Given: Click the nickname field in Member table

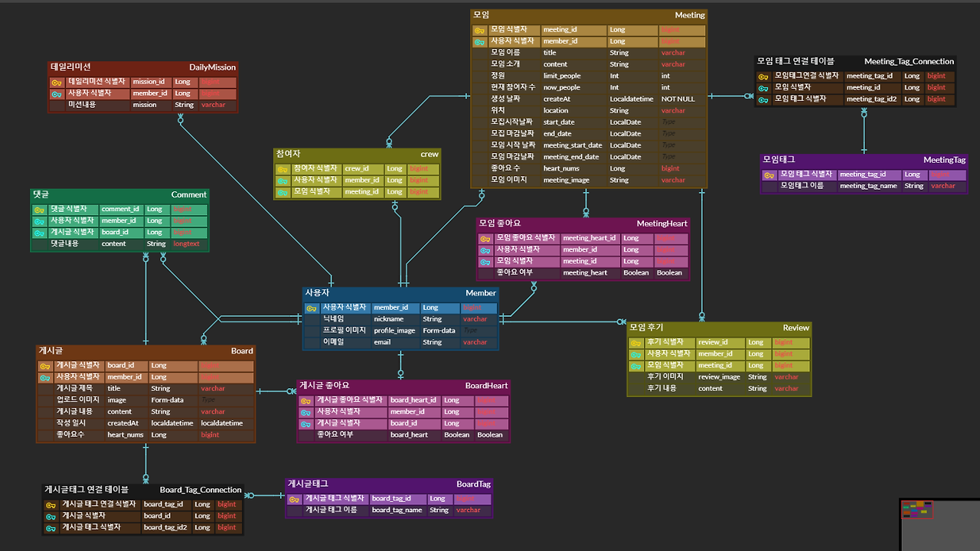Looking at the screenshot, I should [388, 319].
